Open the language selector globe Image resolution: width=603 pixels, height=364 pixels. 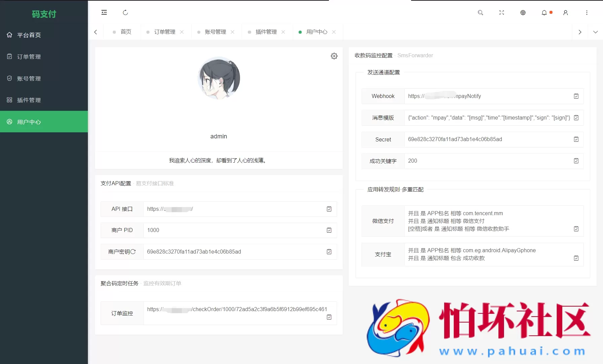coord(523,12)
